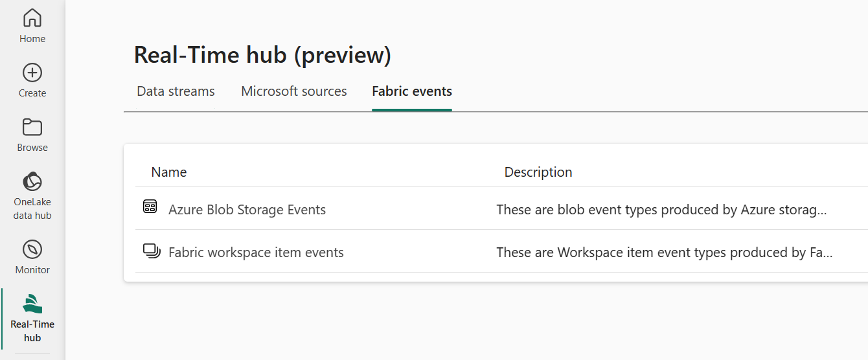The width and height of the screenshot is (868, 360).
Task: Open Azure Blob Storage Events
Action: click(247, 210)
